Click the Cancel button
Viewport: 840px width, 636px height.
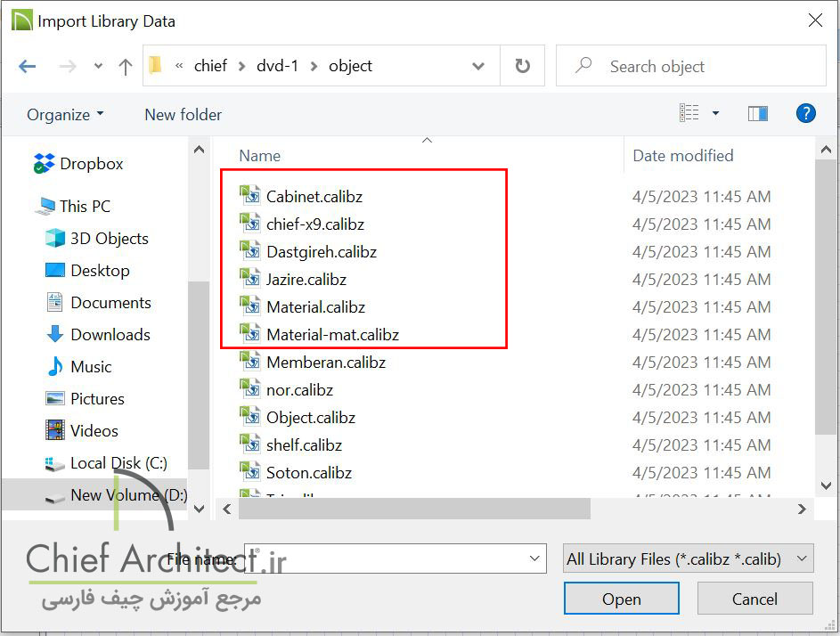tap(754, 599)
